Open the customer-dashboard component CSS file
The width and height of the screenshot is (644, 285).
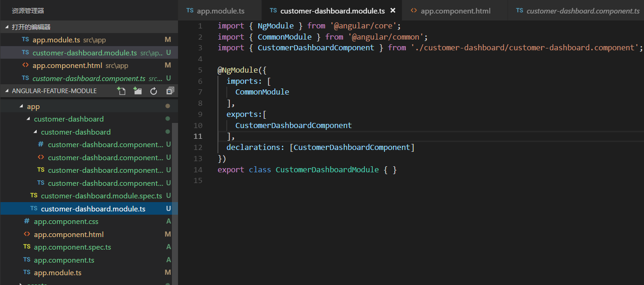tap(86, 145)
